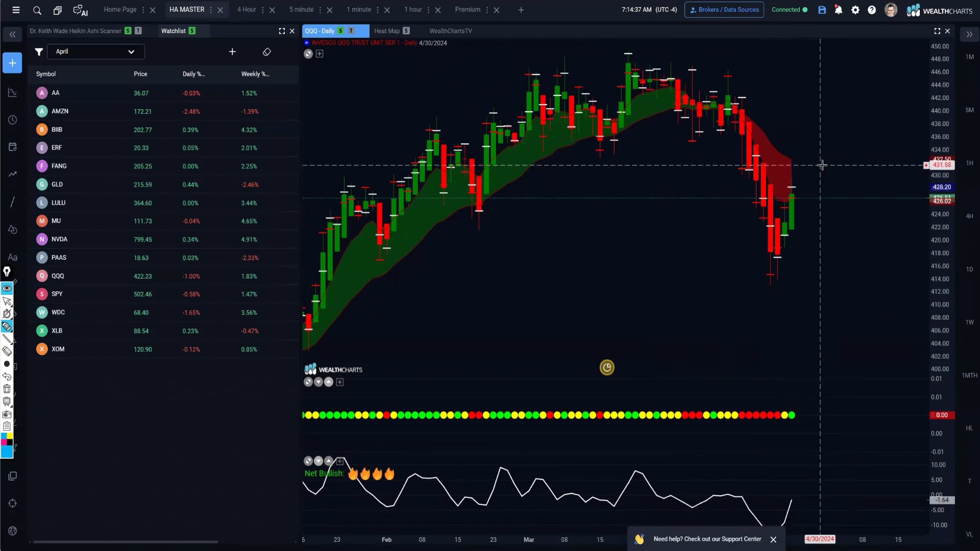Viewport: 980px width, 551px height.
Task: Launch the AI assistant icon
Action: (x=80, y=10)
